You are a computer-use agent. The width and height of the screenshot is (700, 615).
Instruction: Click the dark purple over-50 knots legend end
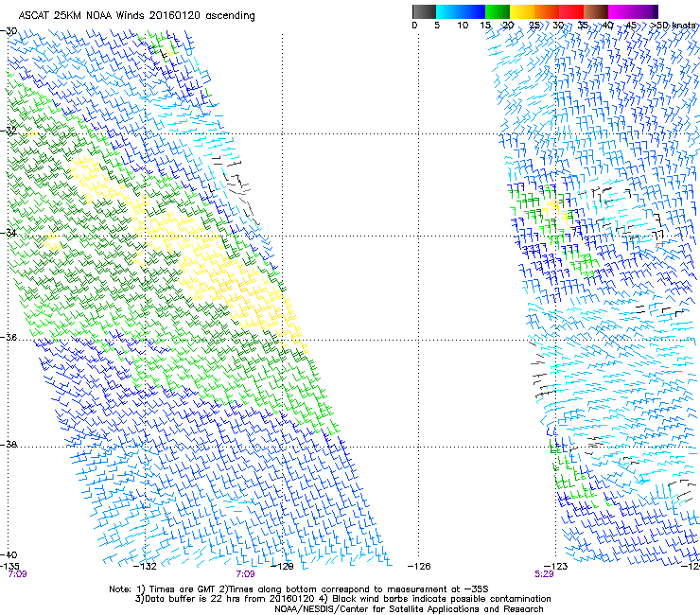pyautogui.click(x=656, y=11)
